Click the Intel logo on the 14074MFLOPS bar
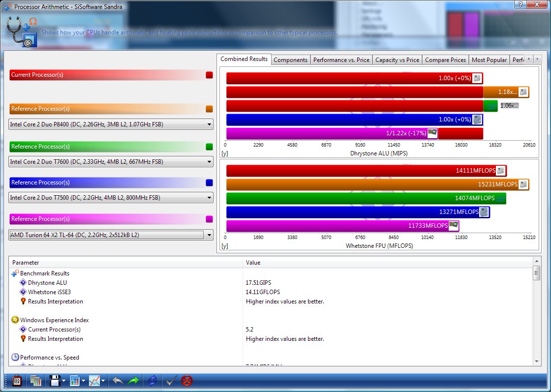Viewport: 551px width, 392px height. tap(500, 198)
